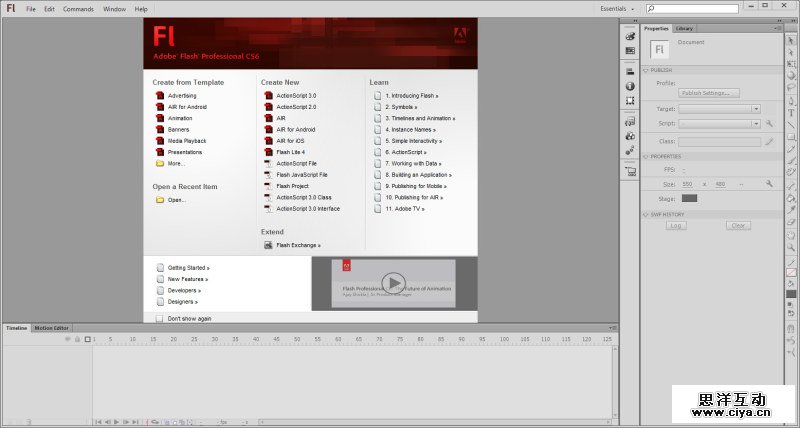Click the pencil icon beside the Class field
This screenshot has height=428, width=800.
[x=769, y=142]
